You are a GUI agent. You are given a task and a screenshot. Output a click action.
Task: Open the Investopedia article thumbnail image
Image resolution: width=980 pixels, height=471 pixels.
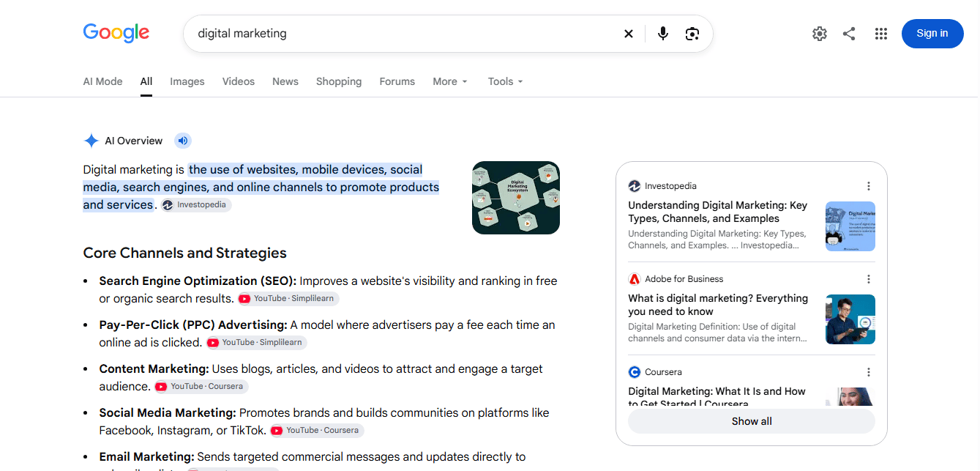[850, 226]
